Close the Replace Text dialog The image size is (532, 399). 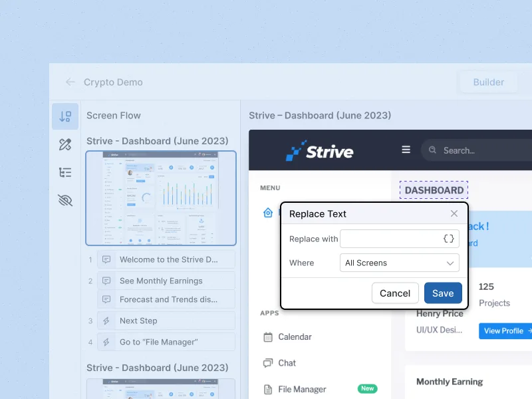(x=454, y=213)
